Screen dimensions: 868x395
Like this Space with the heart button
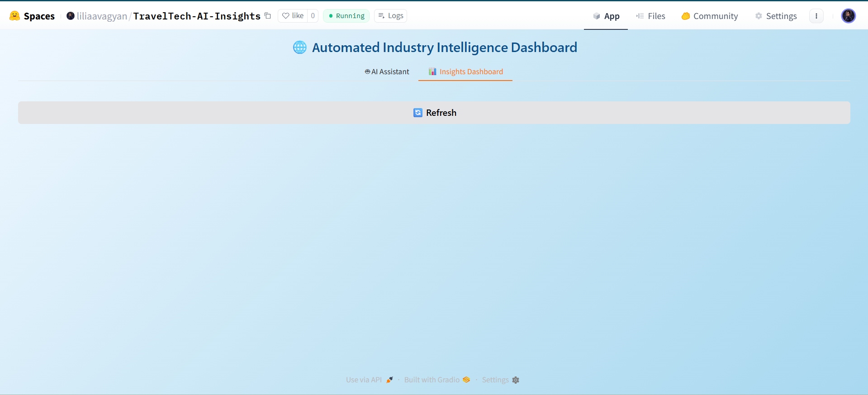tap(293, 16)
